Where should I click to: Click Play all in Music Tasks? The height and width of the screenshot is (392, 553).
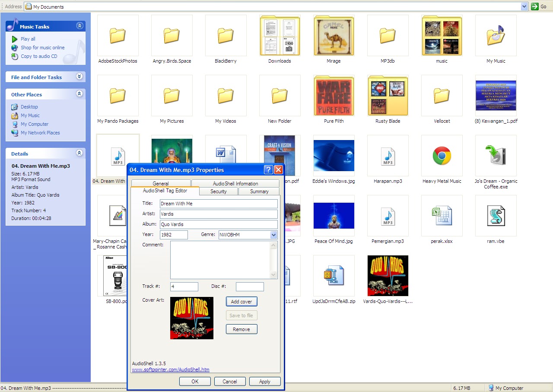28,39
